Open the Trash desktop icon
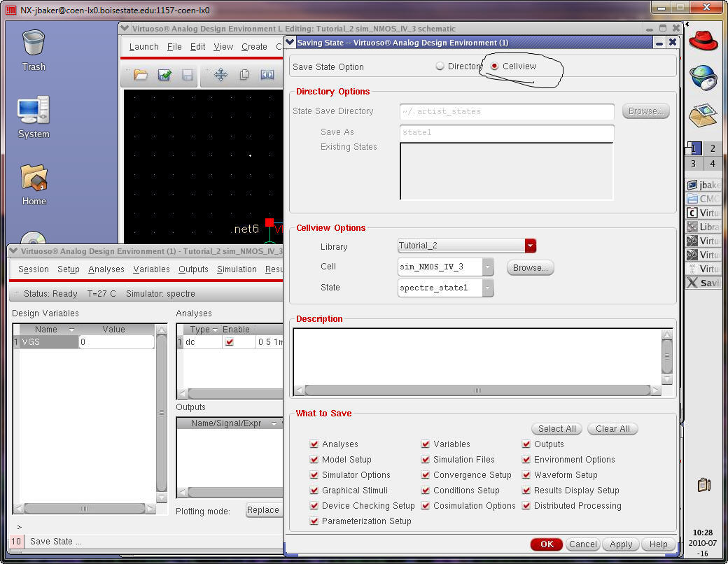The width and height of the screenshot is (728, 564). click(x=34, y=49)
